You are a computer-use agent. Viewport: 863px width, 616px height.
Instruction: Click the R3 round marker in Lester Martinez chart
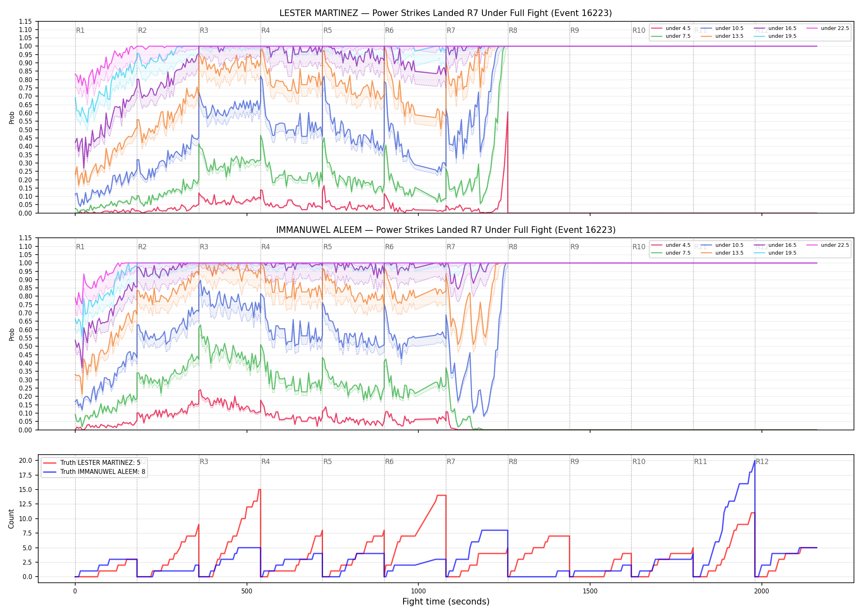tap(204, 30)
